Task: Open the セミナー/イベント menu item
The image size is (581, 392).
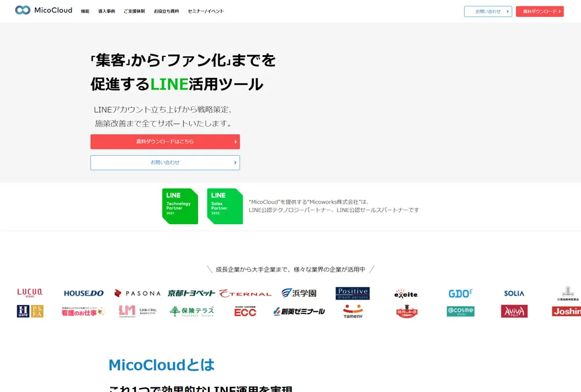Action: (x=206, y=11)
